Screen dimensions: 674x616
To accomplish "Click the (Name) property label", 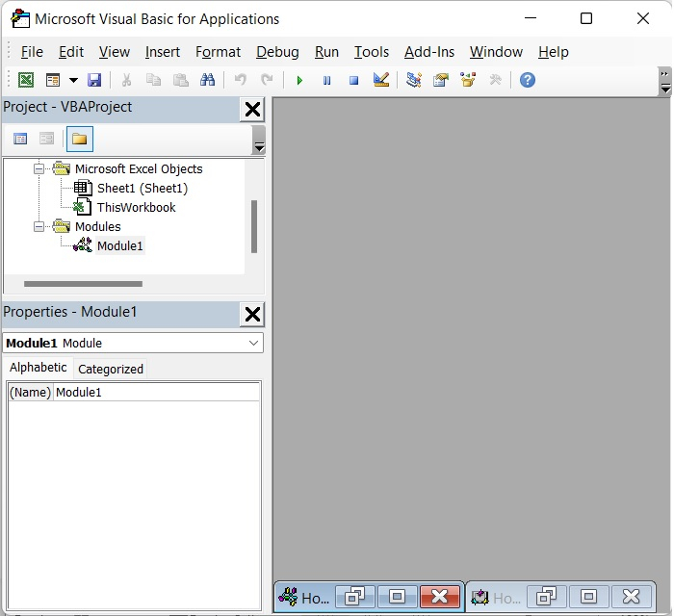I will pos(30,392).
